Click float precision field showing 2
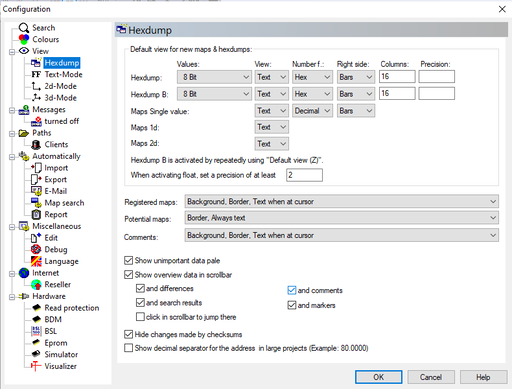 point(304,175)
